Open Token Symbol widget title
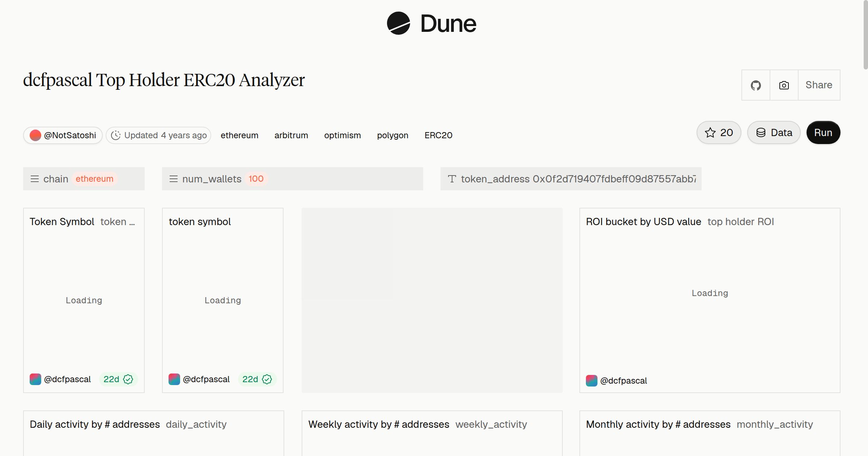This screenshot has height=456, width=868. tap(62, 221)
